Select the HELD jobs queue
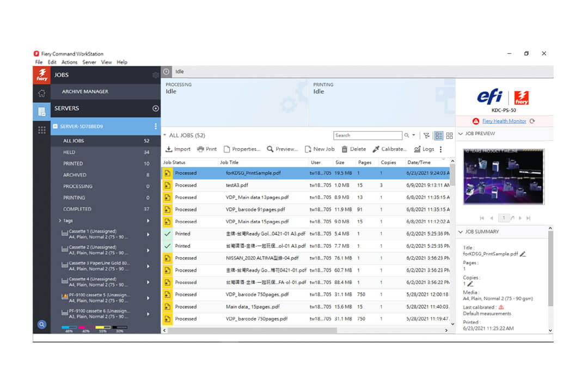 pos(106,152)
